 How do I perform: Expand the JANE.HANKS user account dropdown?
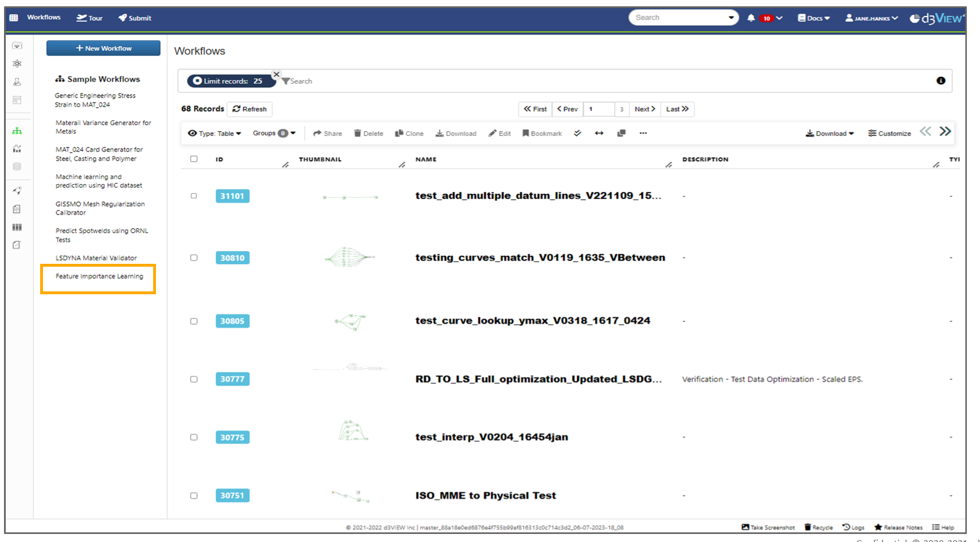pos(870,17)
